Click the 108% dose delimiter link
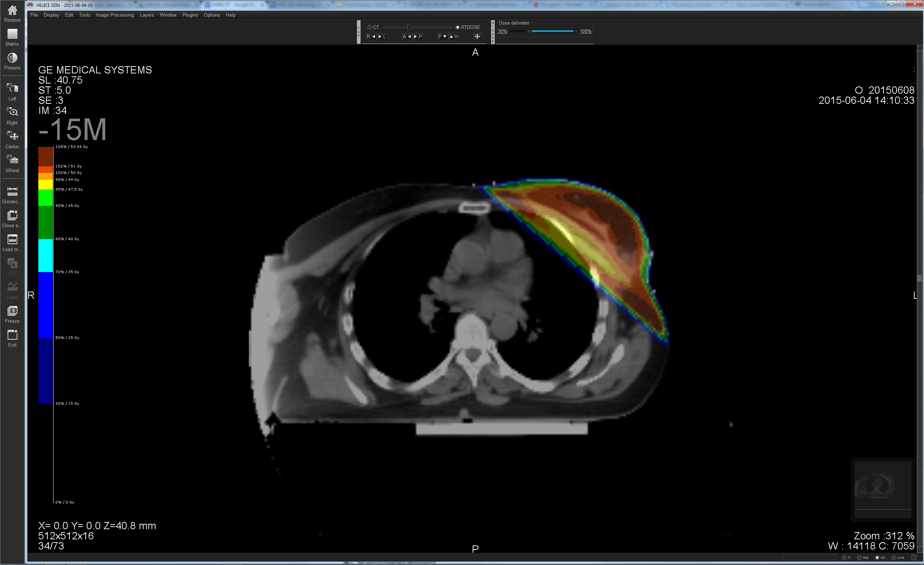 coord(586,31)
